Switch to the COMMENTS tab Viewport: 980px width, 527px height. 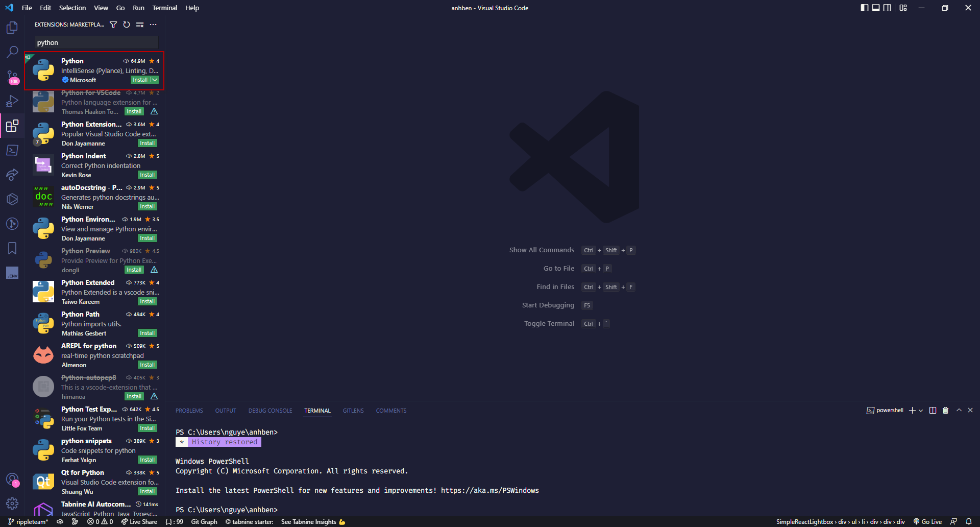(x=391, y=411)
